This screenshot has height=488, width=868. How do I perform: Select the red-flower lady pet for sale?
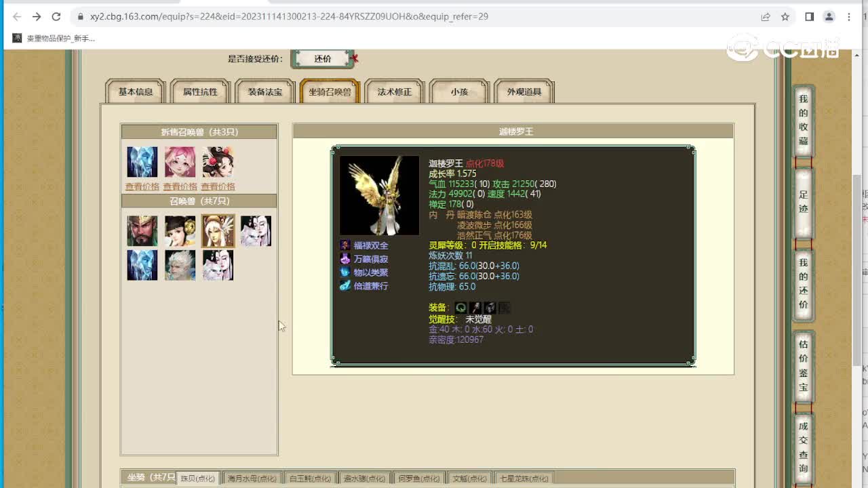pyautogui.click(x=218, y=163)
